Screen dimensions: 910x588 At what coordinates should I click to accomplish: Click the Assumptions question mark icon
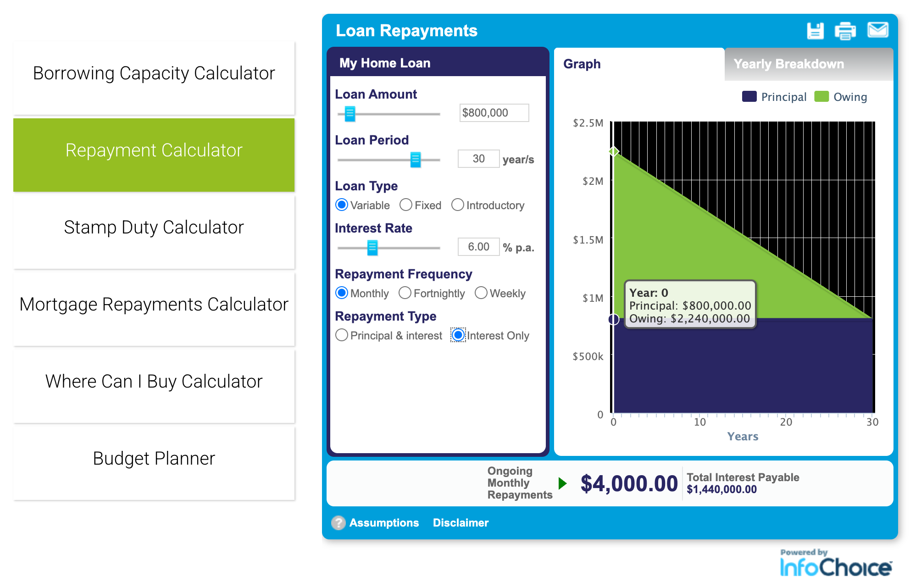pos(338,522)
